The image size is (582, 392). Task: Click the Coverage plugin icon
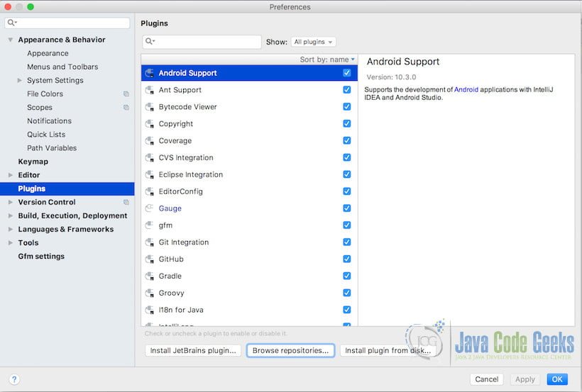(150, 141)
